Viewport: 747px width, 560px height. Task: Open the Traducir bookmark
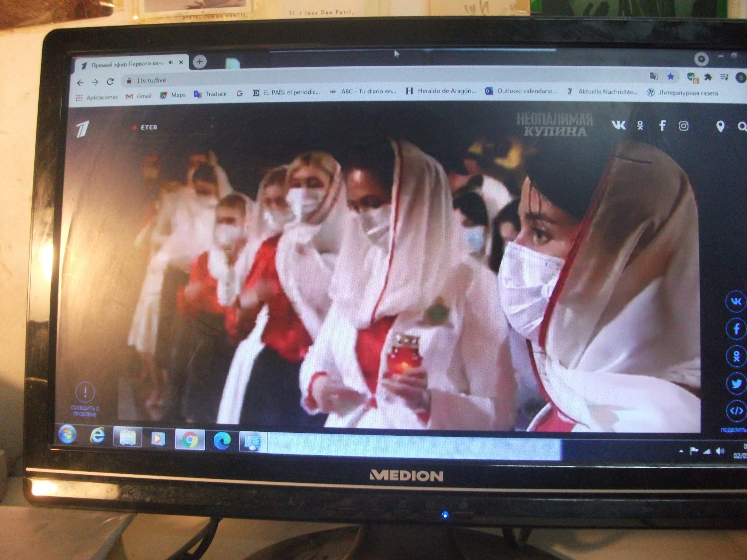[210, 94]
